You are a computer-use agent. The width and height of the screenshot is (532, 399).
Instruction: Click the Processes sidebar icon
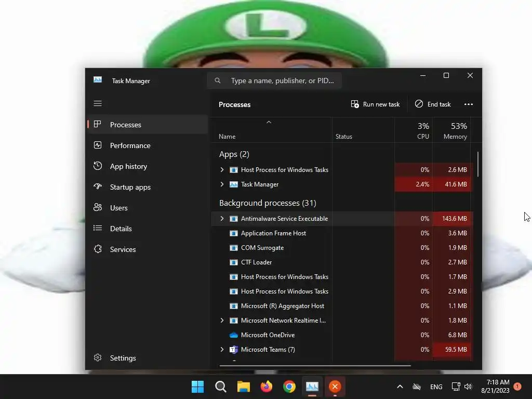[97, 124]
